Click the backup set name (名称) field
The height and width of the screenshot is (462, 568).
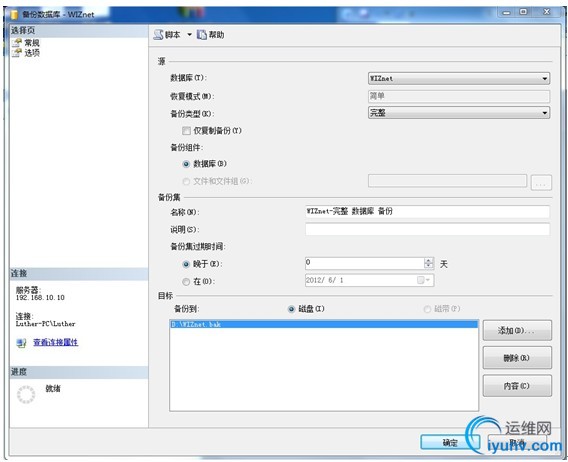click(427, 211)
